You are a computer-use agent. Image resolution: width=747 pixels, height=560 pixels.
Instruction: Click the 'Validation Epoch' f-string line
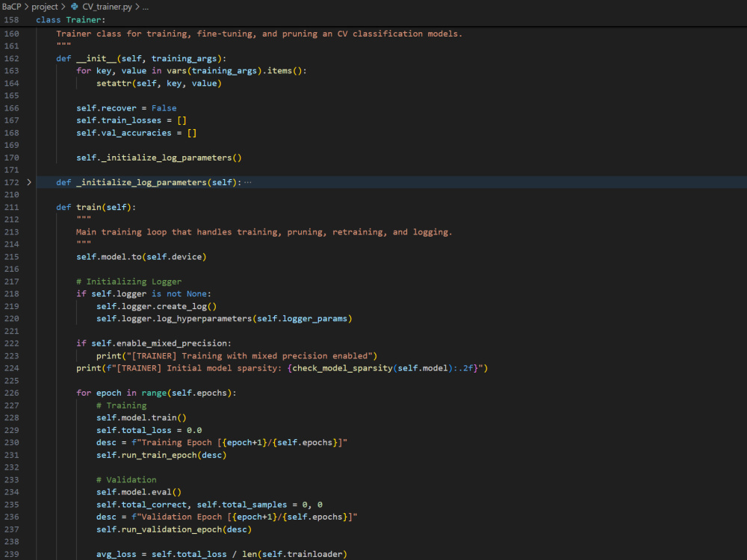point(227,517)
